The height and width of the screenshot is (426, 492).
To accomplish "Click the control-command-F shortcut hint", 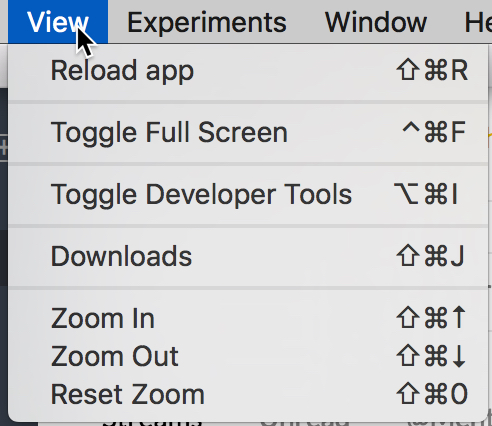I will pyautogui.click(x=434, y=132).
